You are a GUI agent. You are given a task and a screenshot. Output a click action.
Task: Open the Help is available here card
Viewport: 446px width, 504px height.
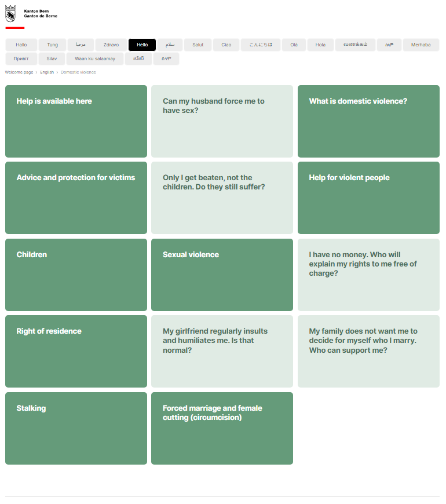tap(76, 121)
